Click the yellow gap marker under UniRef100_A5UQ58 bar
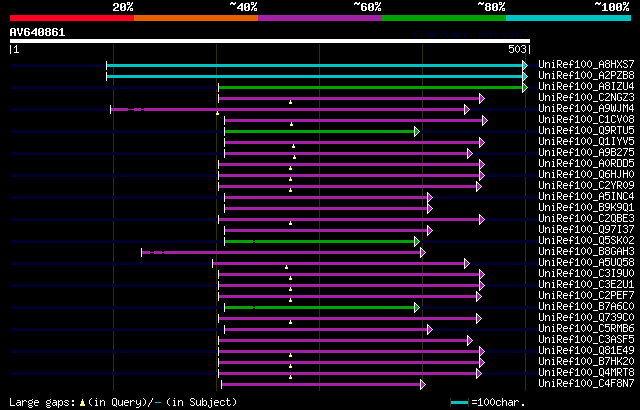Viewport: 640px width, 410px height. click(x=287, y=267)
